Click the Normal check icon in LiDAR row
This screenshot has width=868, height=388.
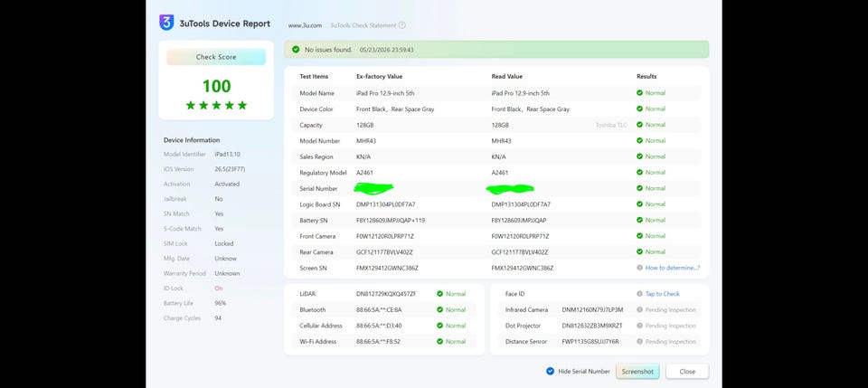[x=439, y=294]
